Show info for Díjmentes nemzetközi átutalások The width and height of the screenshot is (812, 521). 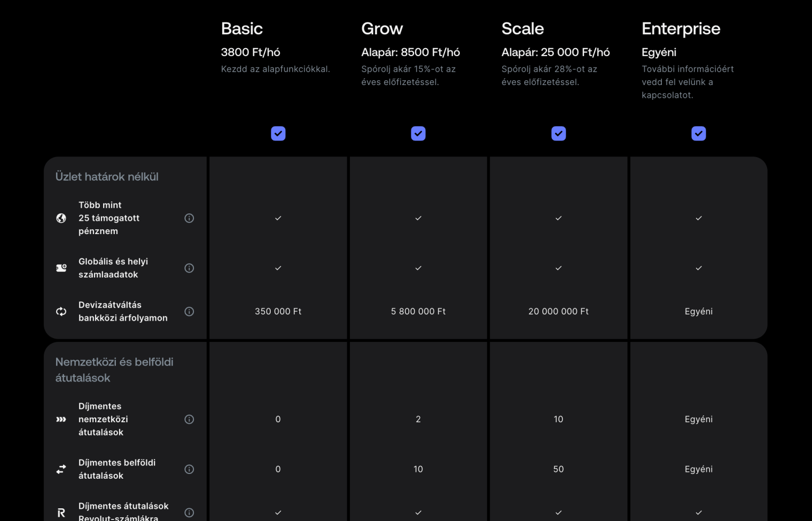[x=189, y=420]
